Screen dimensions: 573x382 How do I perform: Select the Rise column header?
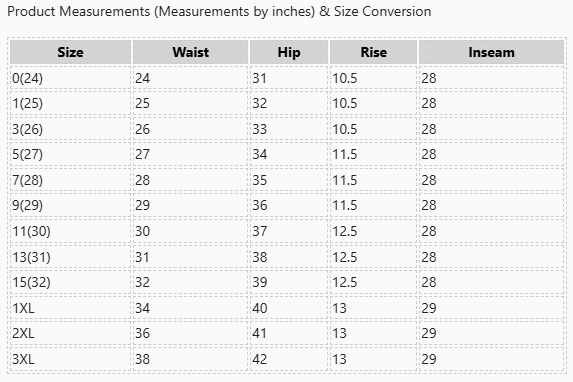click(x=373, y=52)
